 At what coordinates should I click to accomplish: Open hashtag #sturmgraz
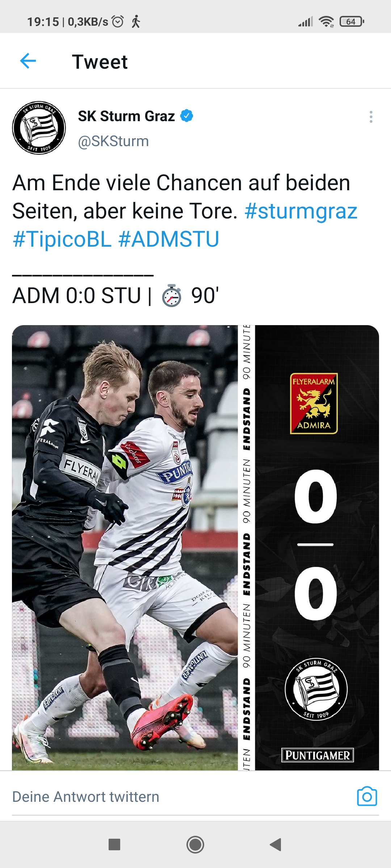pyautogui.click(x=301, y=211)
